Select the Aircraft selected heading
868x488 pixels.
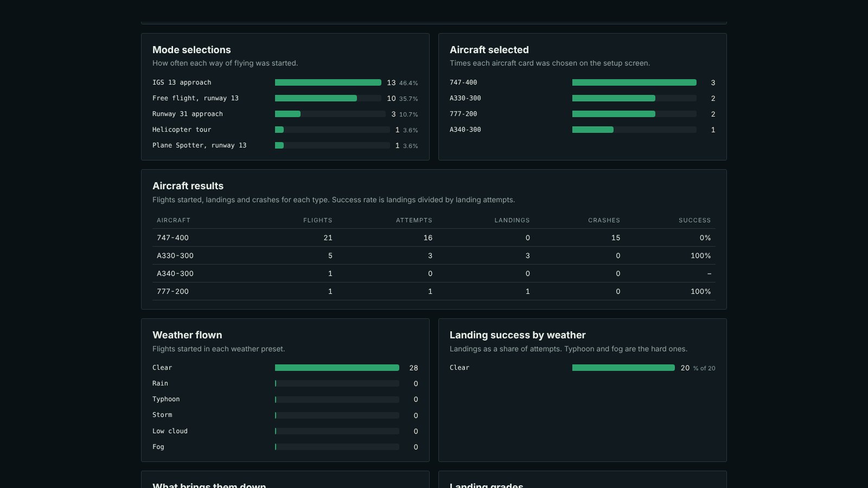(x=489, y=50)
